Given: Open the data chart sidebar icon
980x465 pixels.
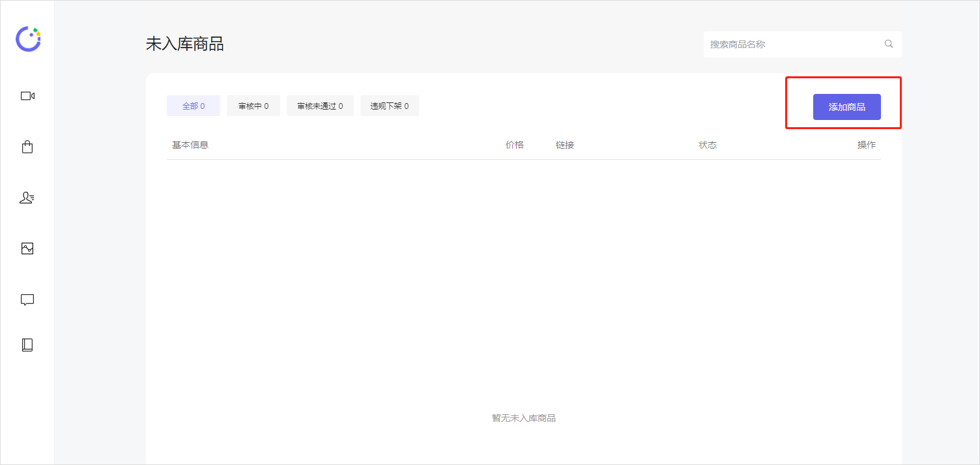Looking at the screenshot, I should click(27, 248).
